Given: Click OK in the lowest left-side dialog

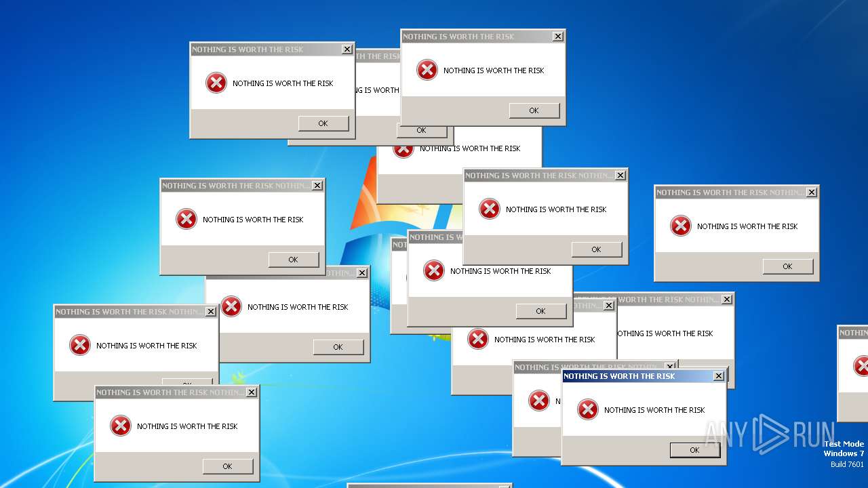Looking at the screenshot, I should tap(227, 466).
